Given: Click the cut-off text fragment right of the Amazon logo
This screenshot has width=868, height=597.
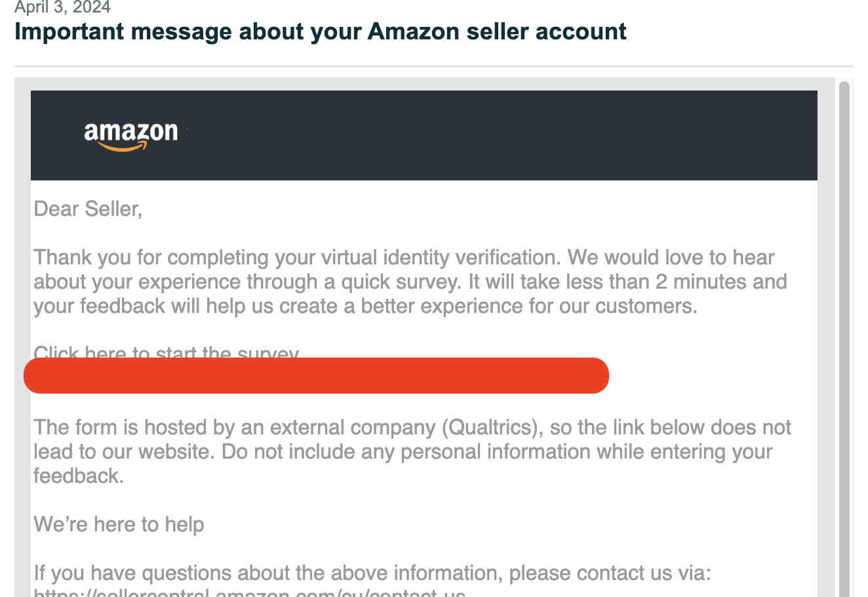Looking at the screenshot, I should point(186,133).
